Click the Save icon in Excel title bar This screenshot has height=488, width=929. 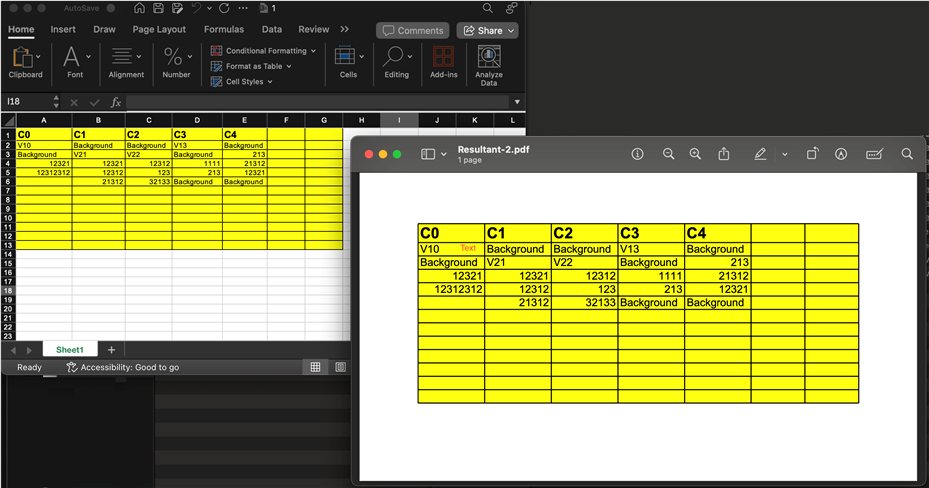coord(158,8)
